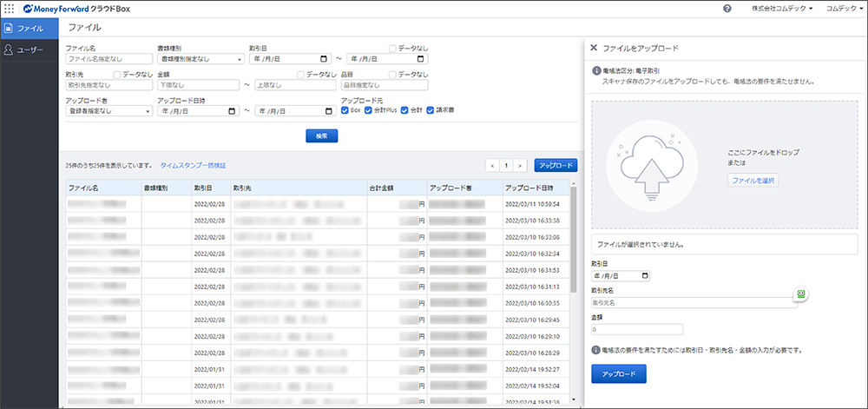Open the ユーザー sidebar menu
This screenshot has height=409, width=868.
pos(30,49)
